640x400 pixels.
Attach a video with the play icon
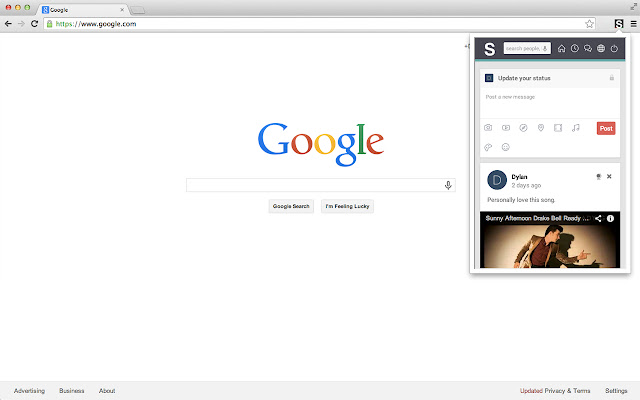[x=506, y=128]
